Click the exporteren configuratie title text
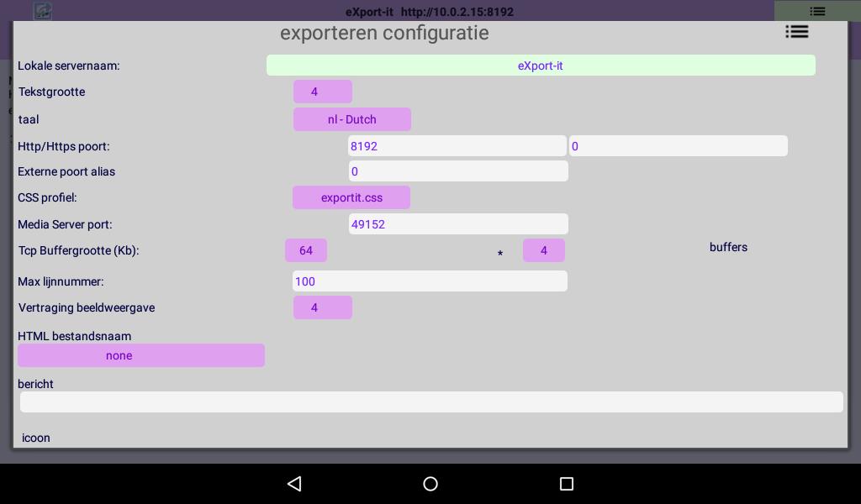The width and height of the screenshot is (861, 504). pyautogui.click(x=384, y=33)
